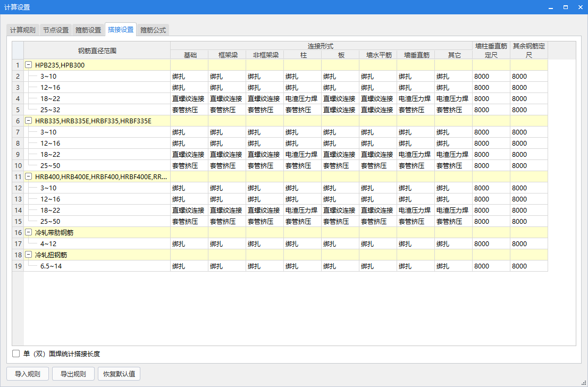Select the 25~50 row under HRB400
Image resolution: width=588 pixels, height=387 pixels.
click(x=97, y=222)
